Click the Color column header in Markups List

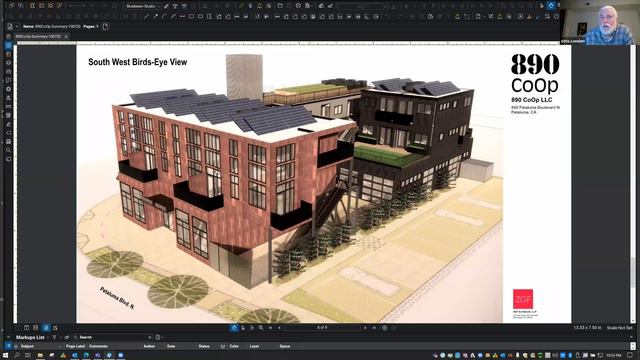[234, 346]
